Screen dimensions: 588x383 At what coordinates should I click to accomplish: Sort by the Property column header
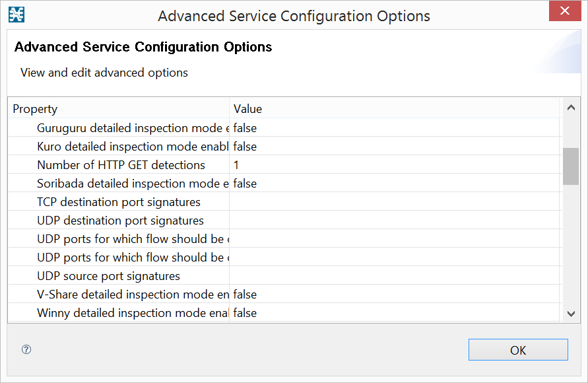119,109
